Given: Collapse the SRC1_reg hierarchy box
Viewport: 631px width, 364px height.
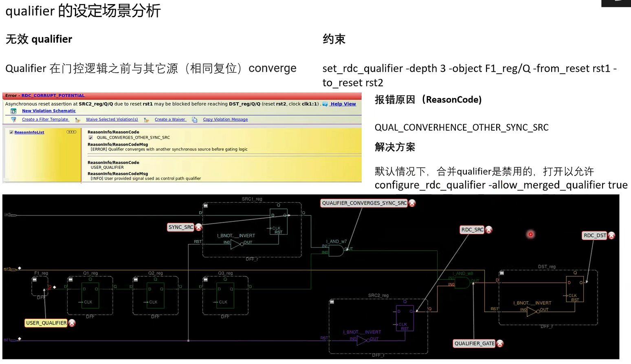Looking at the screenshot, I should [x=206, y=206].
